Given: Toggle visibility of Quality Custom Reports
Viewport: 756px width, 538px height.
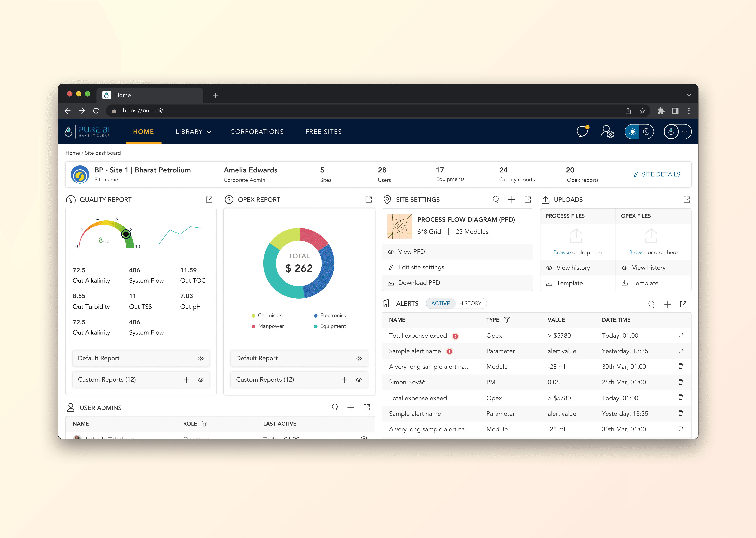Looking at the screenshot, I should pos(201,380).
